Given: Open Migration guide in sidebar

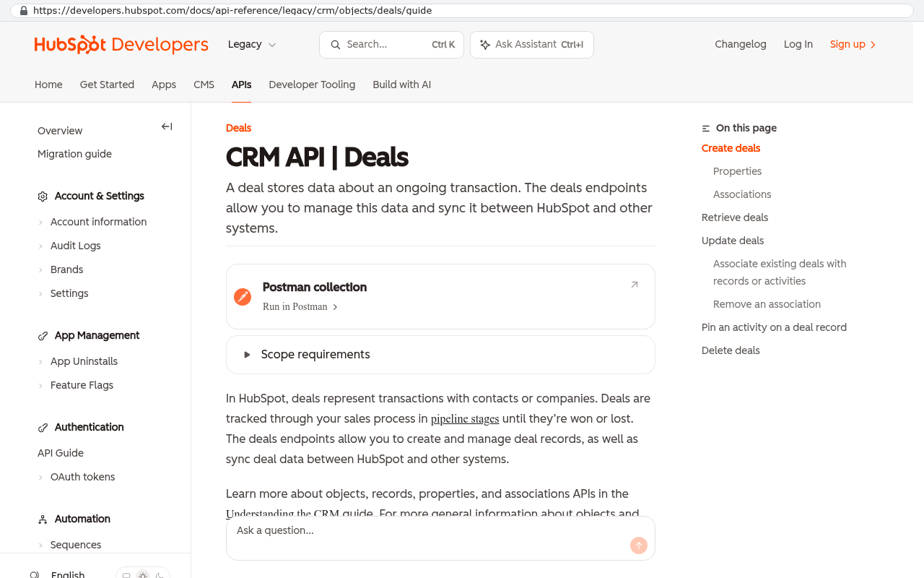Looking at the screenshot, I should click(x=74, y=154).
